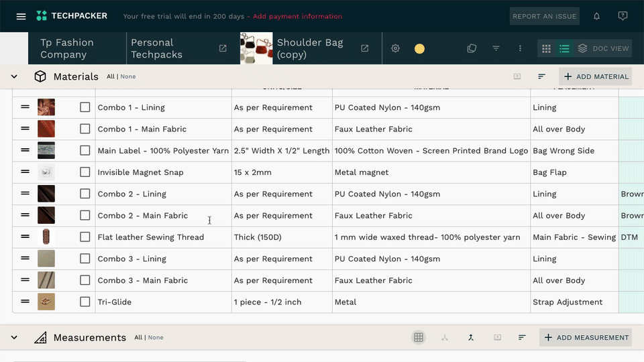644x362 pixels.
Task: Open Shoulder Bag (copy) external link icon
Action: [x=364, y=48]
